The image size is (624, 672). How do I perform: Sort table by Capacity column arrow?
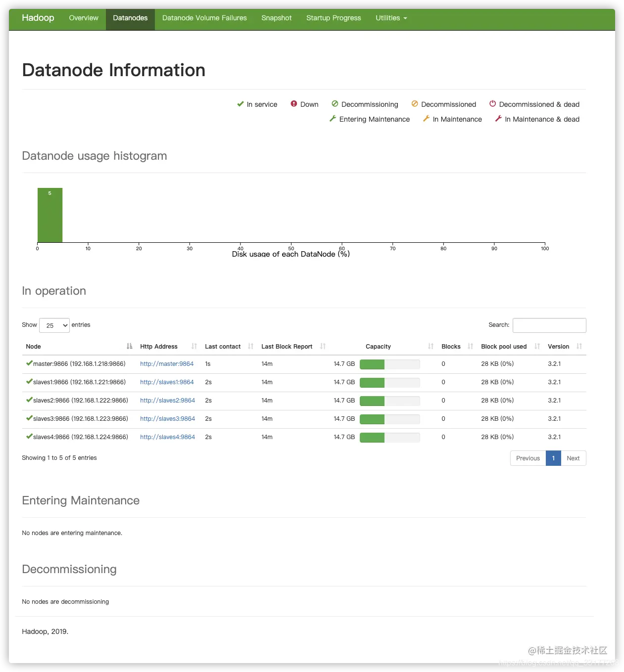(431, 346)
